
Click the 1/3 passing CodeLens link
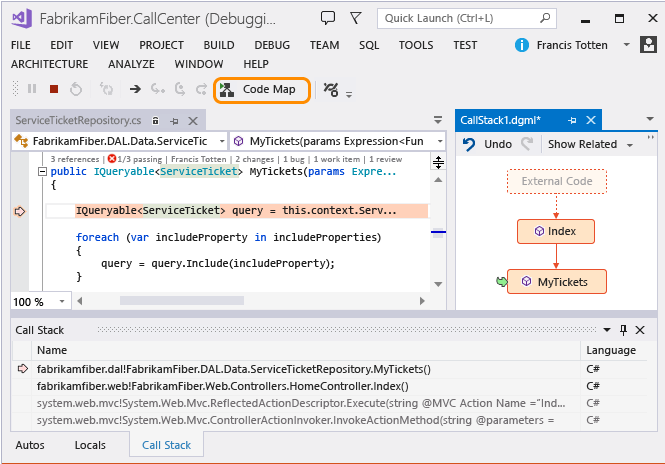pos(135,159)
